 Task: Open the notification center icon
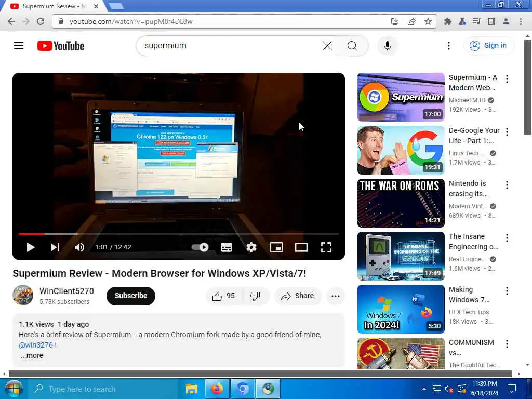click(512, 389)
